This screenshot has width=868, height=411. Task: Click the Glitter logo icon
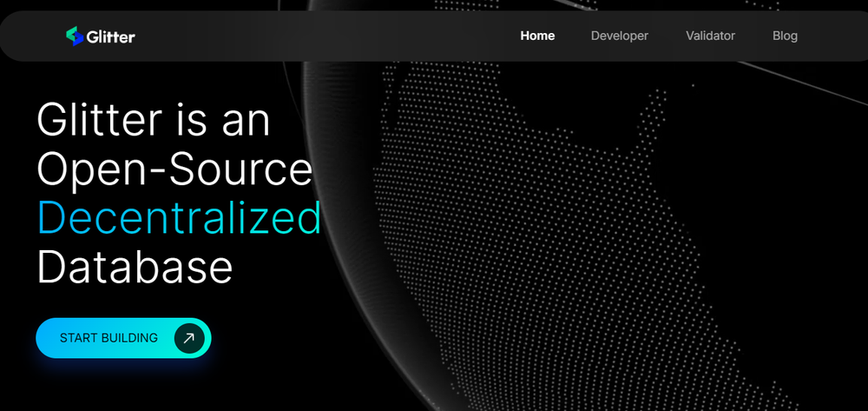[74, 36]
